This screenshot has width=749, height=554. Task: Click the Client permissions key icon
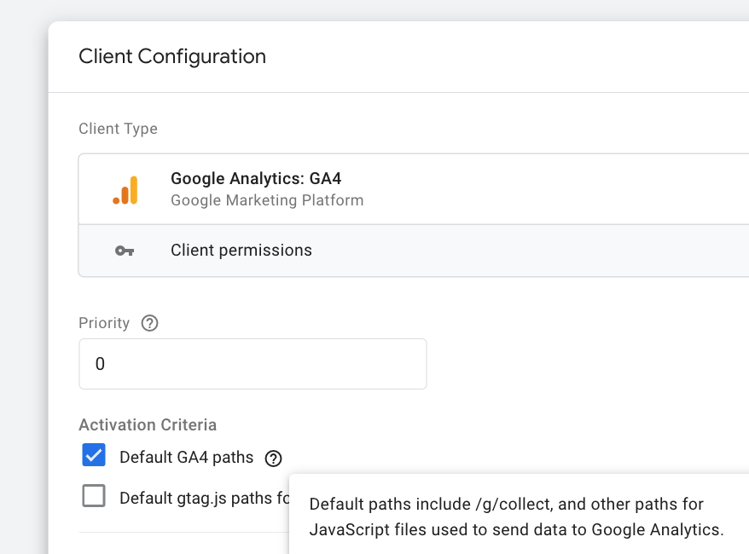click(125, 251)
